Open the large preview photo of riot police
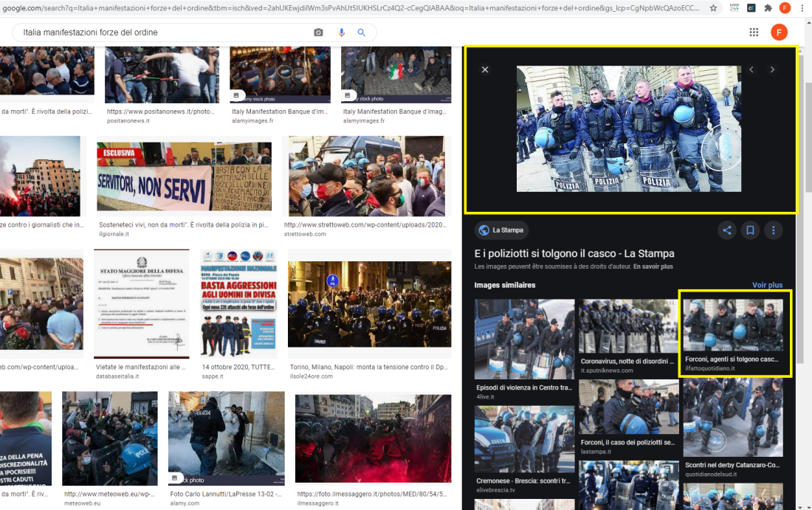Screen dimensions: 812x510 (x=629, y=129)
